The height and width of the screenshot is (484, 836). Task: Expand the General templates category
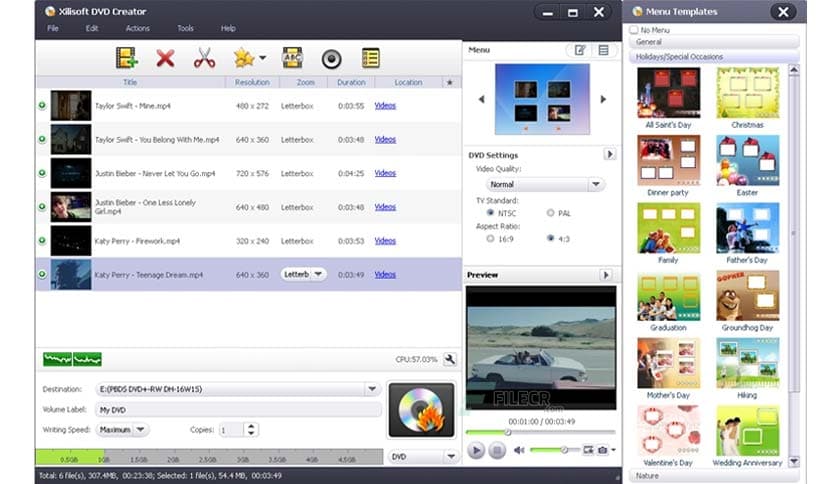[714, 42]
